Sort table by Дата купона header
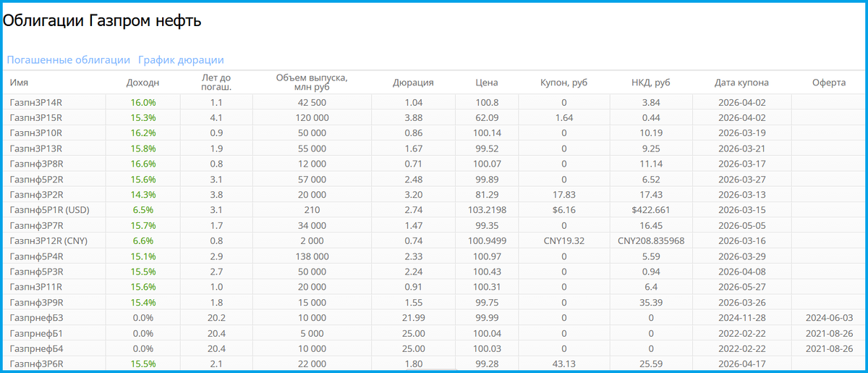This screenshot has height=373, width=868. point(741,83)
